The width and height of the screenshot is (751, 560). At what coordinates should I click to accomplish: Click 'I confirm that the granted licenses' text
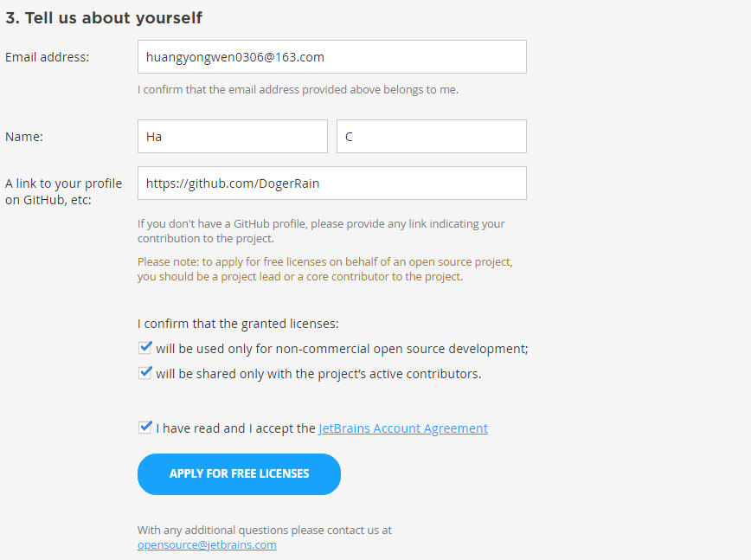pyautogui.click(x=238, y=324)
